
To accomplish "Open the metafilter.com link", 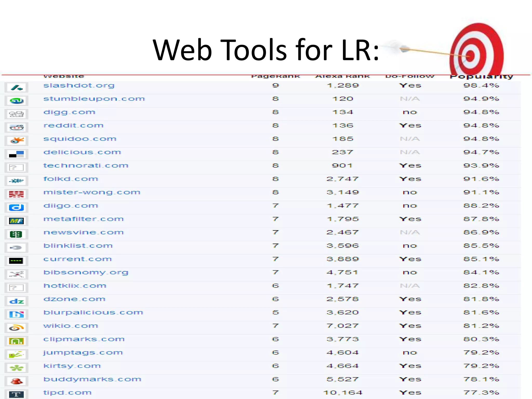I will [x=83, y=219].
